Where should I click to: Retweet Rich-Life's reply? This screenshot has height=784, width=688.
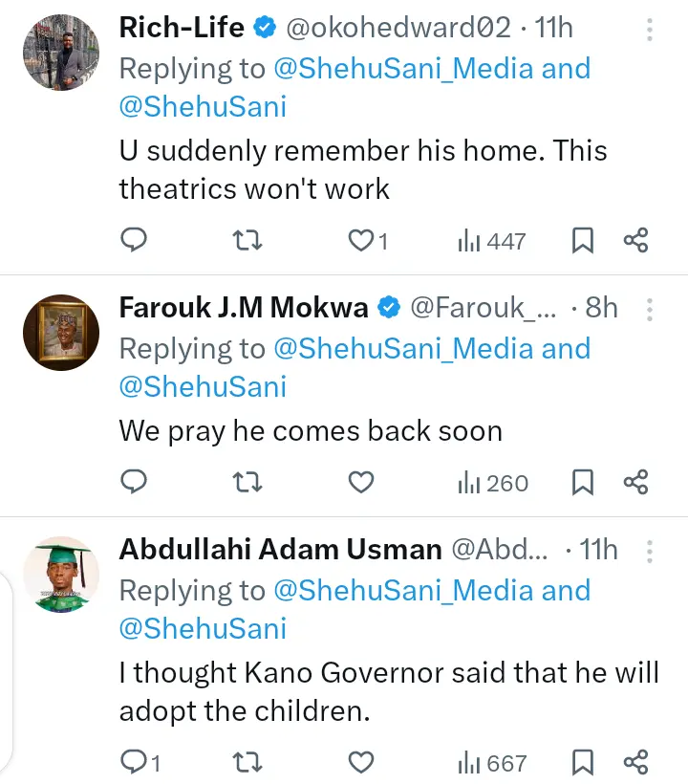point(247,241)
